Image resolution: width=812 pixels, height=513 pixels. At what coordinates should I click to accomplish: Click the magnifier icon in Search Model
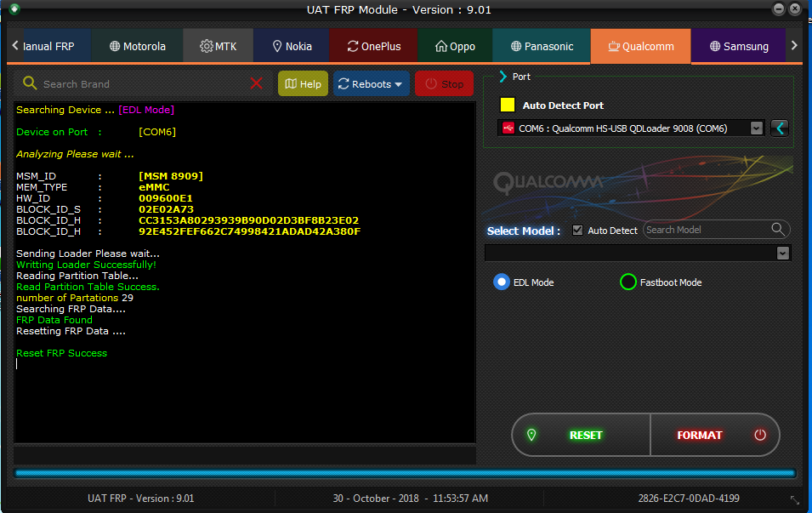pyautogui.click(x=778, y=230)
